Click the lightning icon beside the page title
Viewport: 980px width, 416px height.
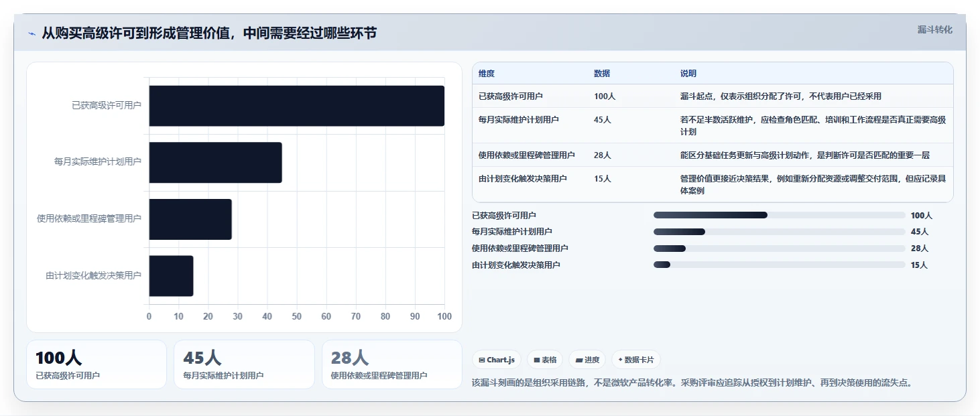click(32, 33)
